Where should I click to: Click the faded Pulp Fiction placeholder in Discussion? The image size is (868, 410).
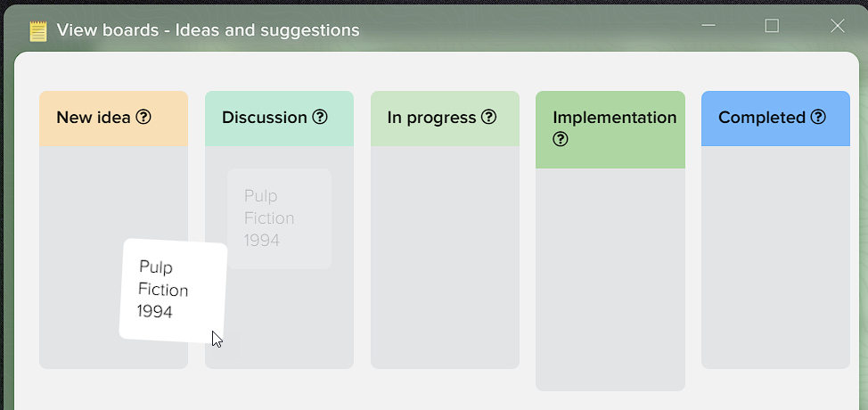[x=279, y=218]
